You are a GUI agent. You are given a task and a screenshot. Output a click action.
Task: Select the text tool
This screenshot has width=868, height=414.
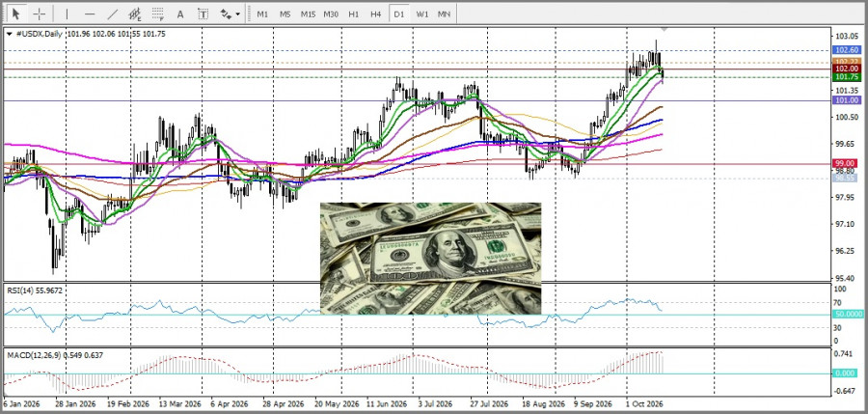click(180, 14)
